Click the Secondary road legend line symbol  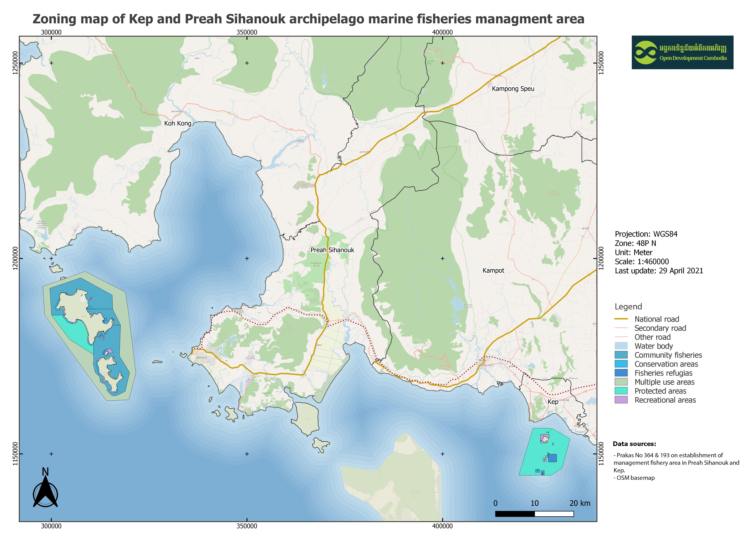pos(621,328)
